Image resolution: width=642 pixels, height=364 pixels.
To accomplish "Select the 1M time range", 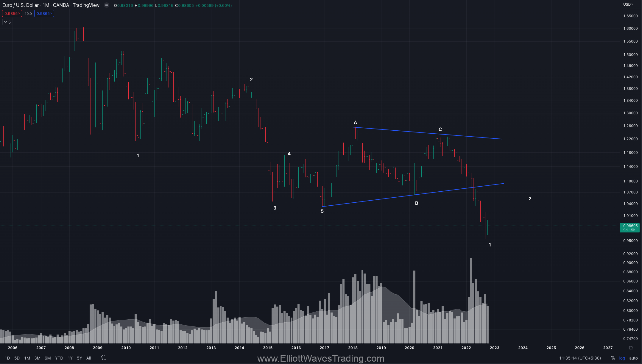I will coord(27,358).
